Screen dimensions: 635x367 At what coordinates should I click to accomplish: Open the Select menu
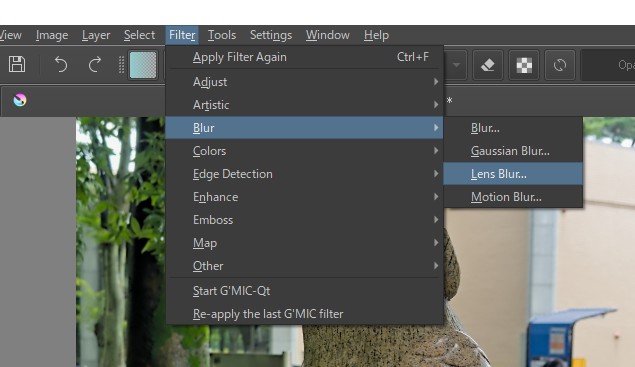point(139,35)
